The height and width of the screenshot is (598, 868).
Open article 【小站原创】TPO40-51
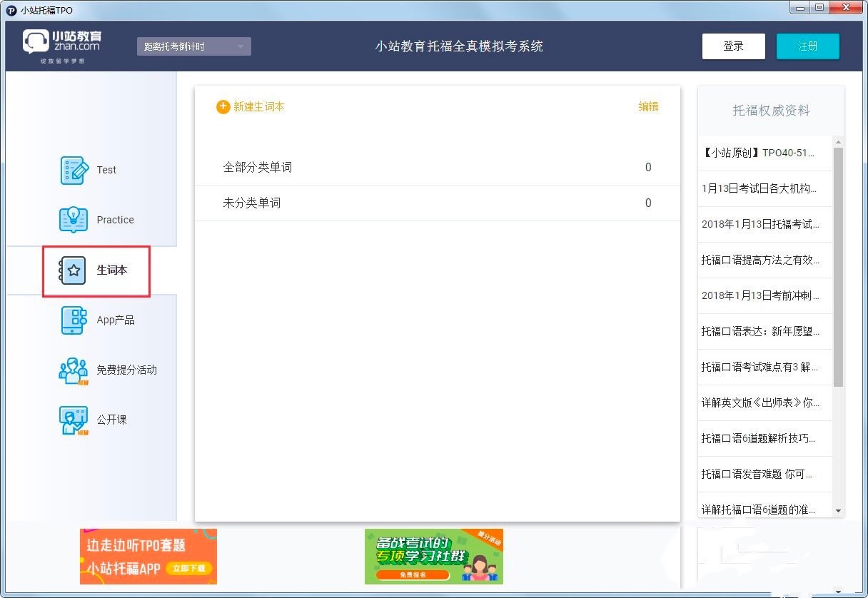coord(765,153)
